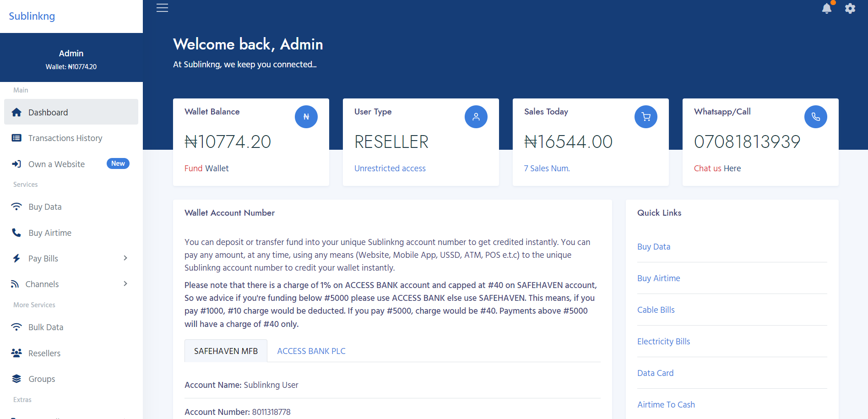Click the Sales Today cart icon
Screen dimensions: 868x419
[x=646, y=117]
